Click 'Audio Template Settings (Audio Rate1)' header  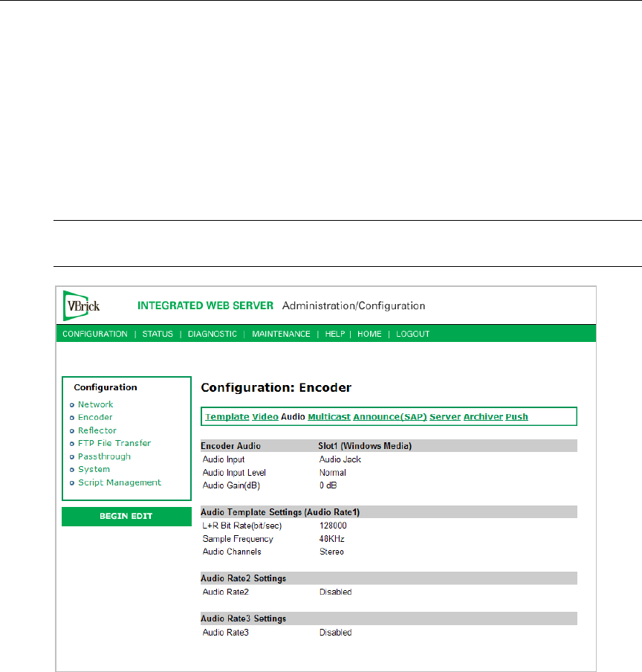pyautogui.click(x=280, y=512)
